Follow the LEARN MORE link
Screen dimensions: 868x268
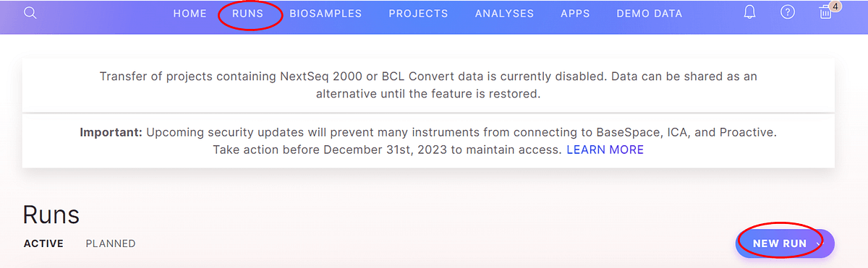(605, 150)
